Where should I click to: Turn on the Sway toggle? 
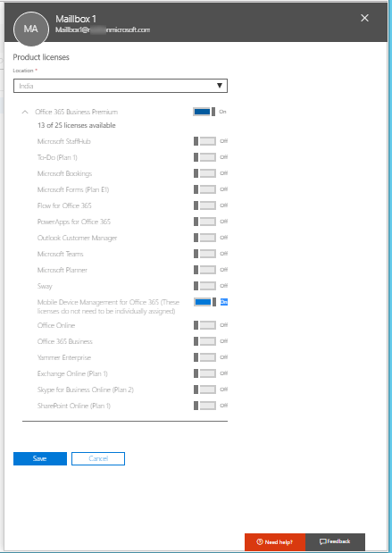pyautogui.click(x=204, y=286)
